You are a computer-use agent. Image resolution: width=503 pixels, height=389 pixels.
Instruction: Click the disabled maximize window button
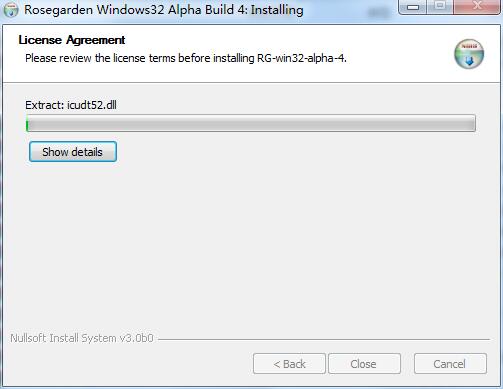[440, 7]
